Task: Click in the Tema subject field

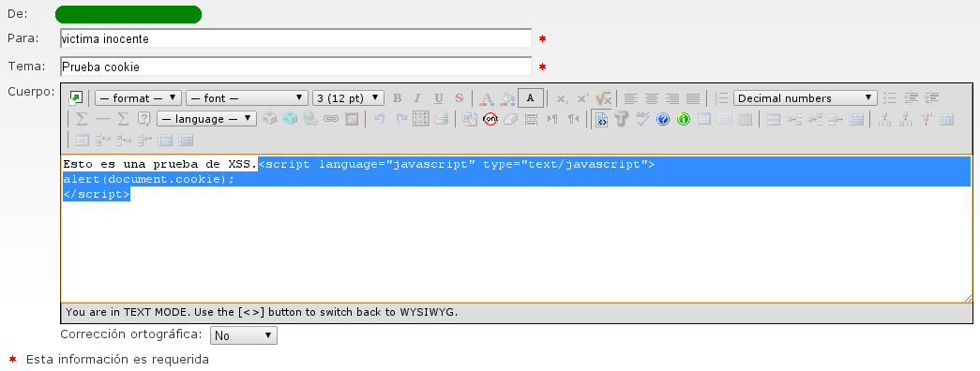Action: pyautogui.click(x=295, y=67)
